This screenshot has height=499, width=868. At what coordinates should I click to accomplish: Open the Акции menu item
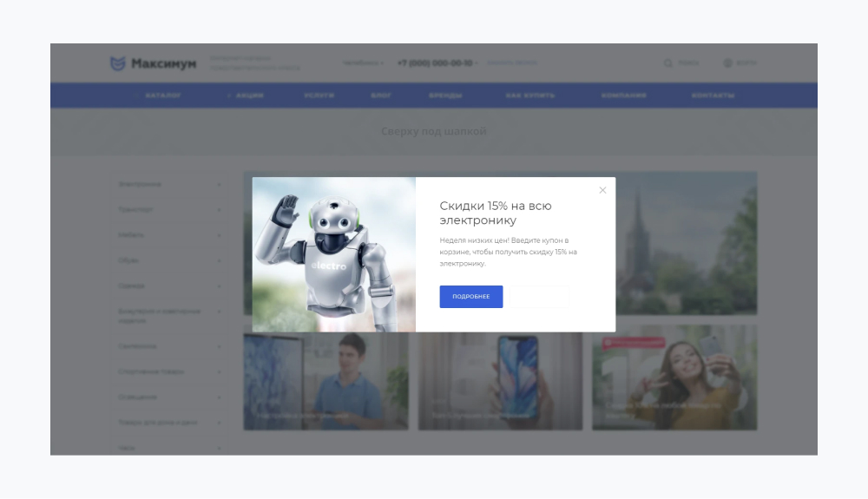point(249,95)
